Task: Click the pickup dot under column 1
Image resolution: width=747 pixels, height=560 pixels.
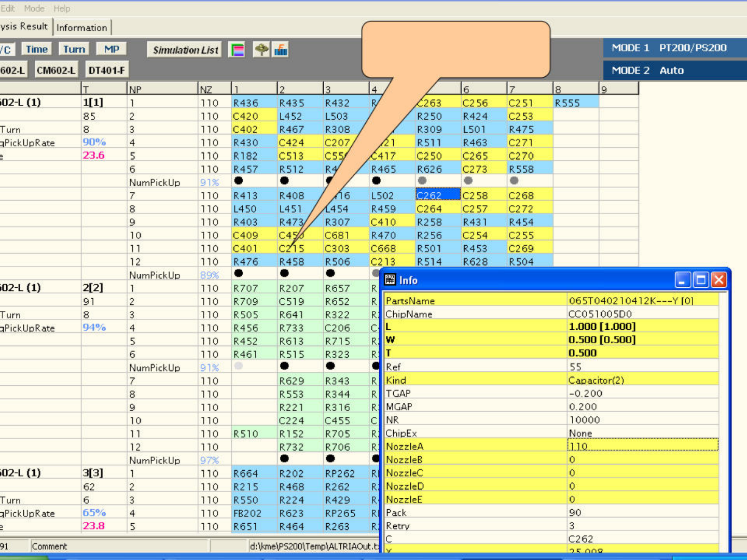Action: (239, 181)
